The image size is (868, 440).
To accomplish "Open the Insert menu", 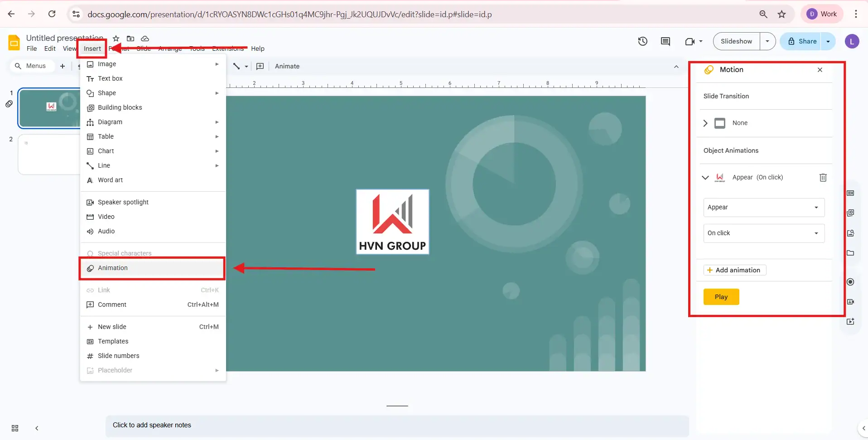I will [x=92, y=48].
